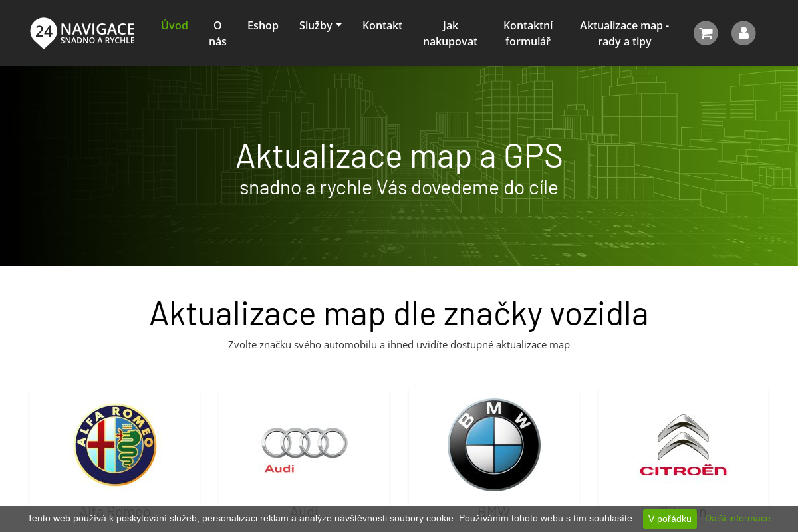Select the BMW logo
The height and width of the screenshot is (532, 798).
point(494,445)
